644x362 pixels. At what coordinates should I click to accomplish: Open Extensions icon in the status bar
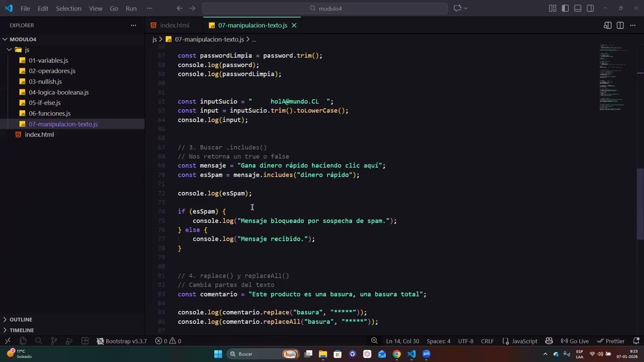click(85, 341)
